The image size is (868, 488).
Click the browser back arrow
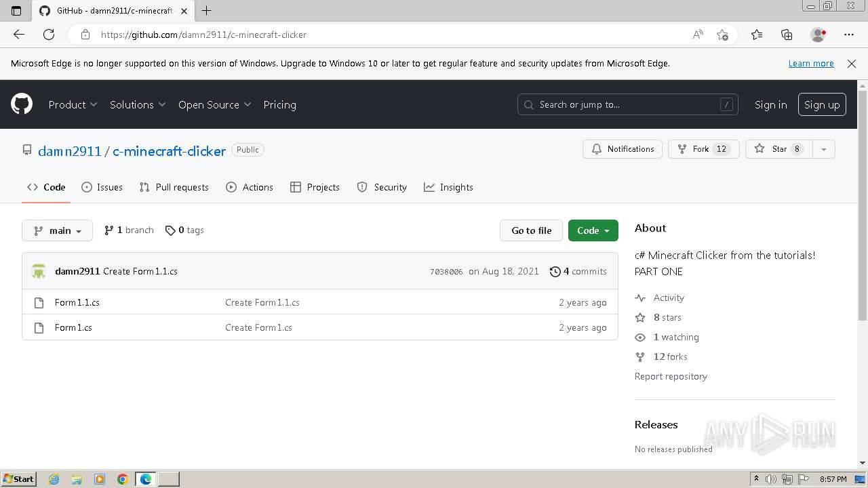19,35
